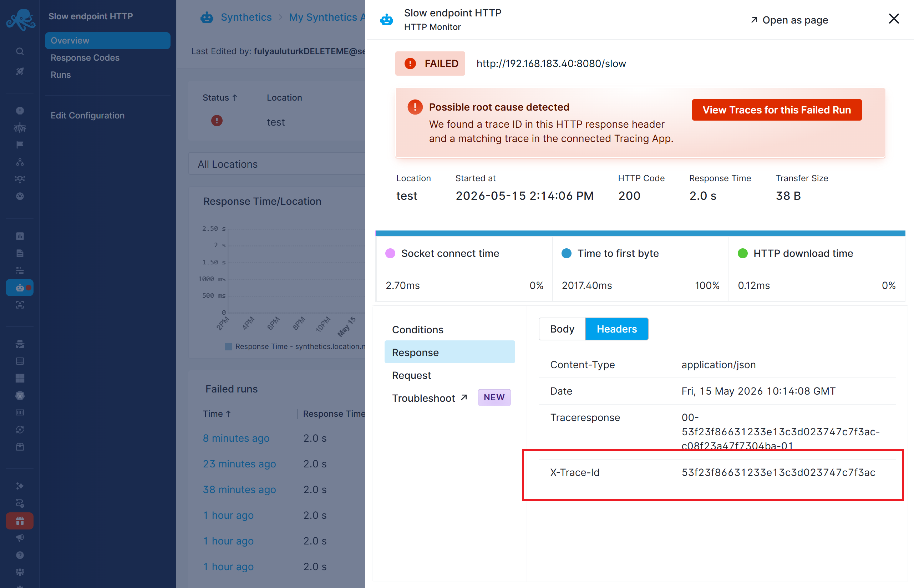Click the Content-Type application/json value
914x588 pixels.
pos(718,364)
